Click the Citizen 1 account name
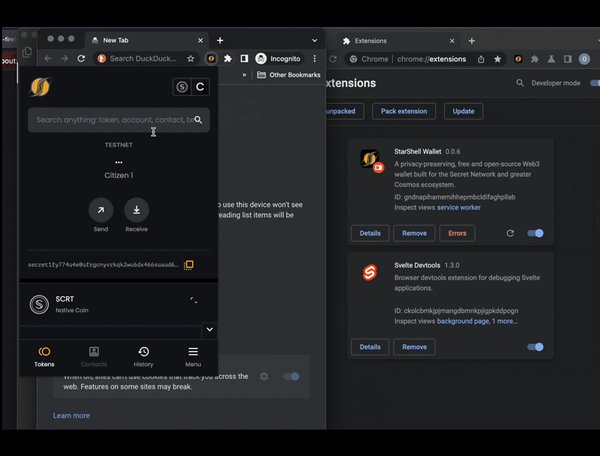This screenshot has width=600, height=456. tap(119, 175)
